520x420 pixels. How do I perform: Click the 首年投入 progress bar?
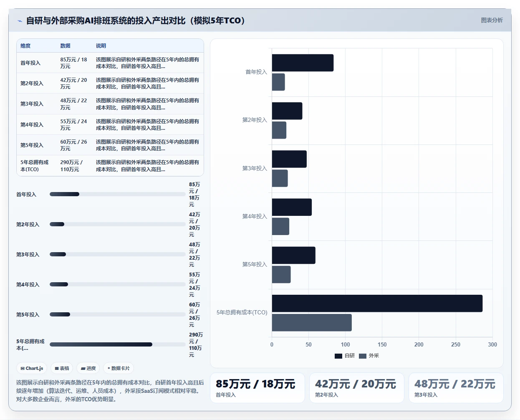point(117,194)
